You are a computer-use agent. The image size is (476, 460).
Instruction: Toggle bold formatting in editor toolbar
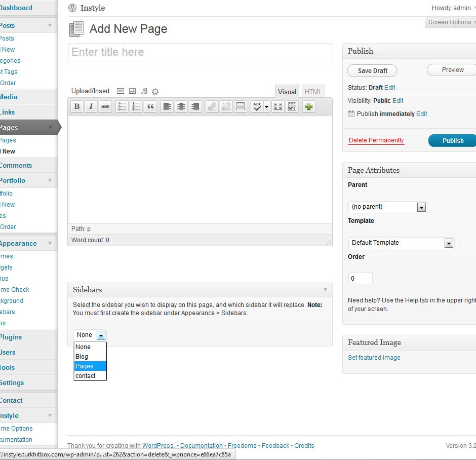point(77,106)
